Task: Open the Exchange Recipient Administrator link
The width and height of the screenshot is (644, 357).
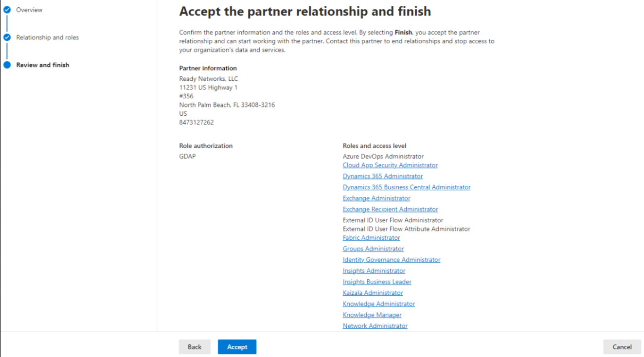Action: click(x=390, y=209)
